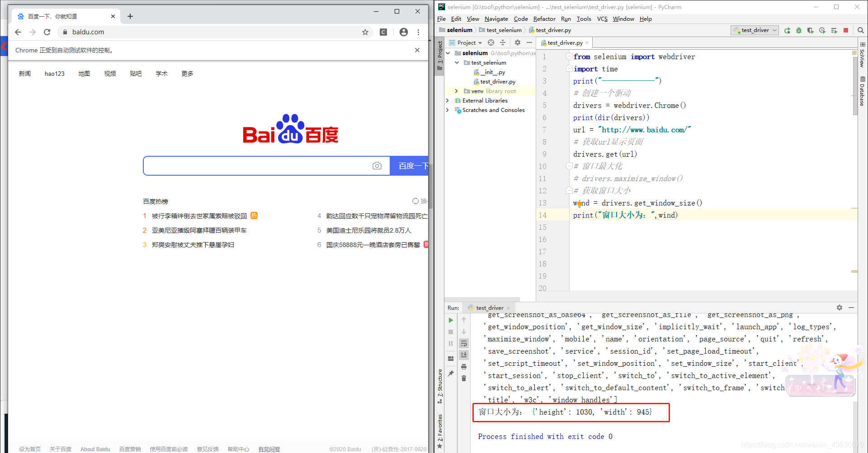868x453 pixels.
Task: Open Project panel settings gear
Action: point(518,42)
